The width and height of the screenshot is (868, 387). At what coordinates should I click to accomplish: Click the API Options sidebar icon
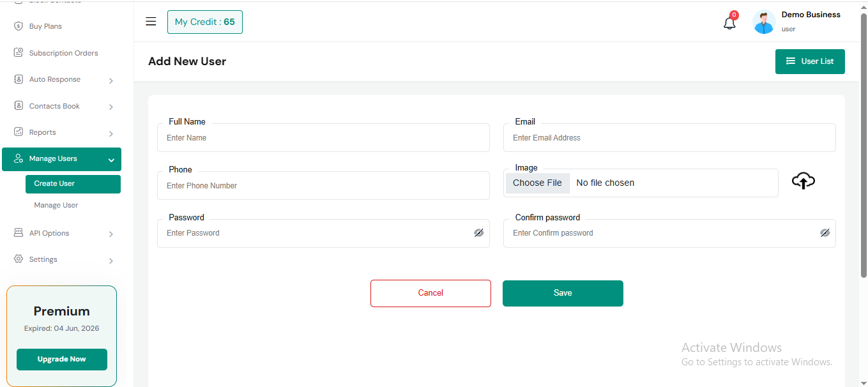pyautogui.click(x=19, y=233)
